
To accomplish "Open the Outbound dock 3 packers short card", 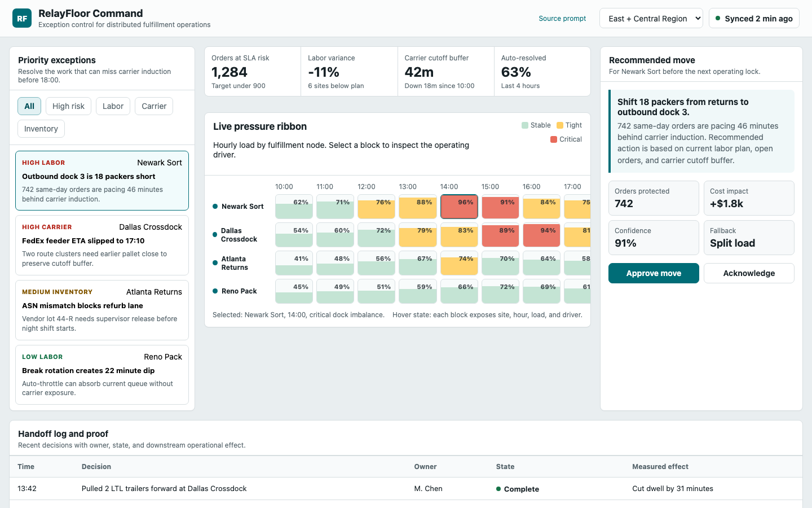I will pos(102,181).
